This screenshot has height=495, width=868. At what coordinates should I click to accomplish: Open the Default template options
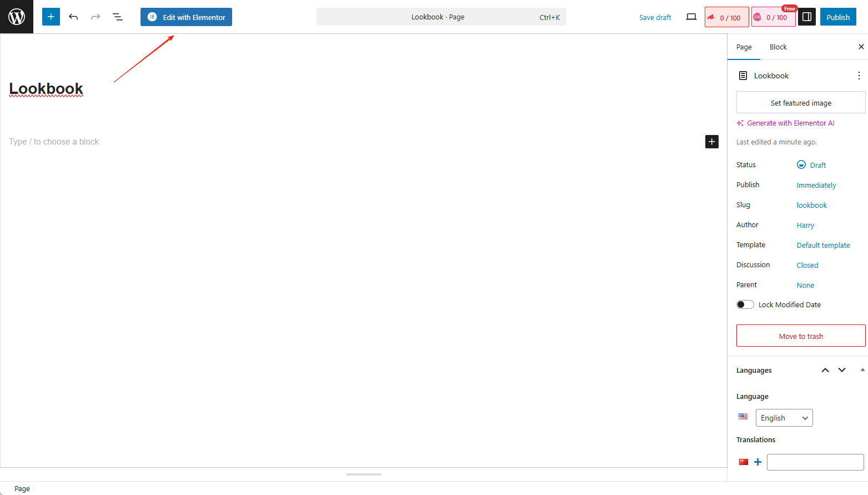(824, 245)
